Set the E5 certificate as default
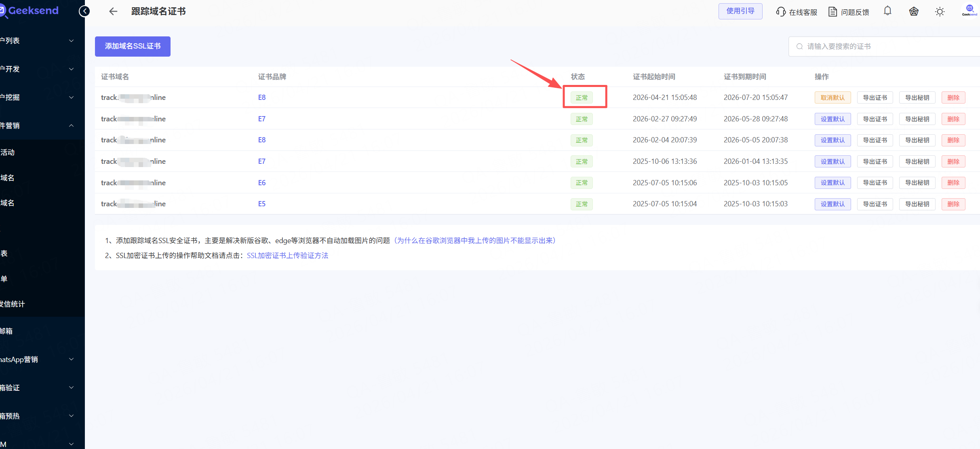The image size is (980, 449). [x=832, y=204]
